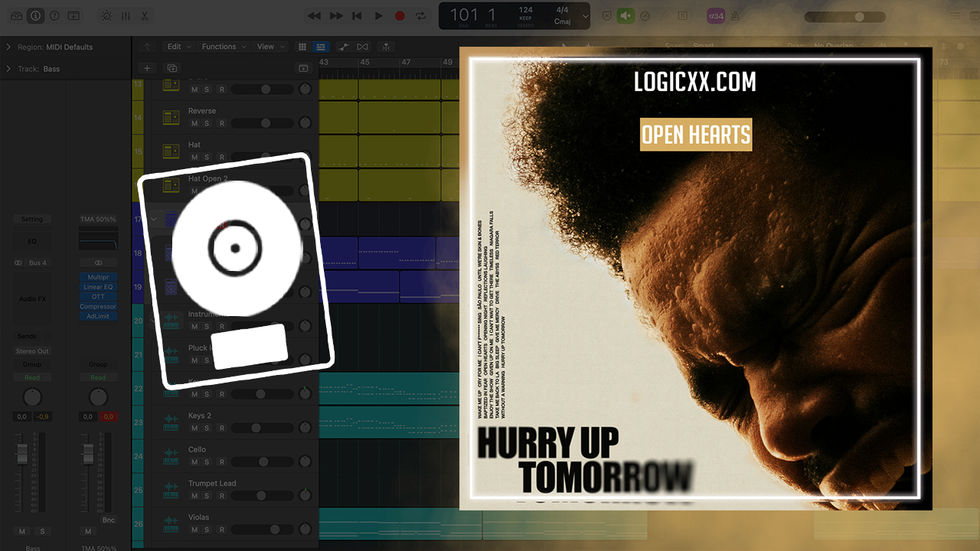Open the Setting button on Bass strip
Viewport: 980px width, 551px height.
pos(32,219)
